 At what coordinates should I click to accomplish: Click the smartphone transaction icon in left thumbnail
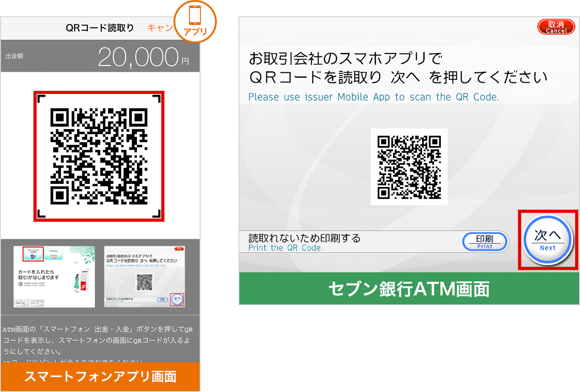tap(33, 254)
